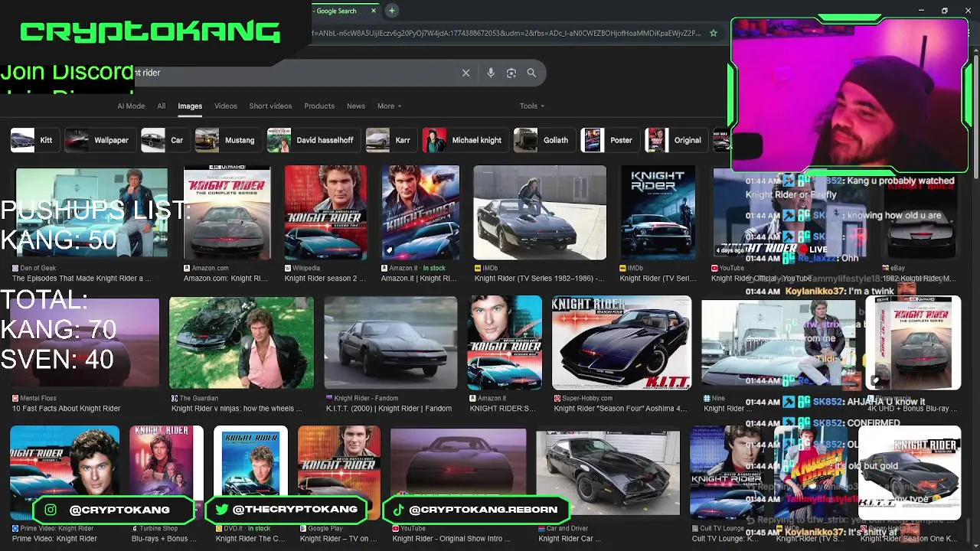Filter images by the Poster chip

click(x=609, y=140)
